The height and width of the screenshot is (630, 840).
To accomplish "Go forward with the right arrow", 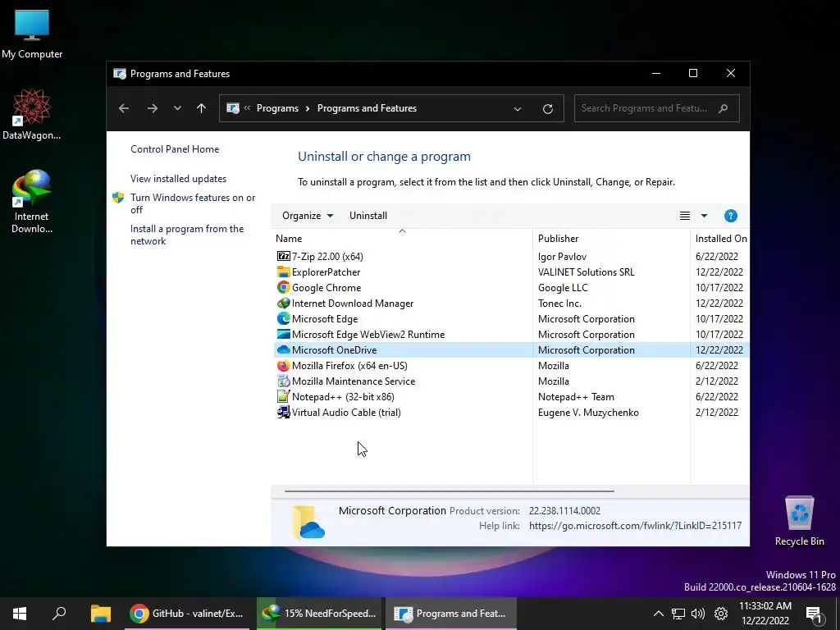I will pyautogui.click(x=153, y=108).
